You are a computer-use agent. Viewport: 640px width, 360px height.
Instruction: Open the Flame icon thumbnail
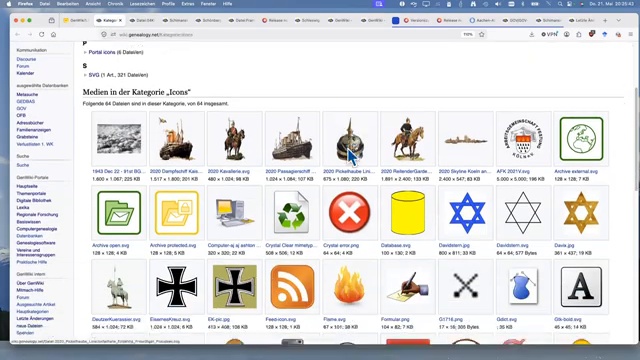[350, 287]
